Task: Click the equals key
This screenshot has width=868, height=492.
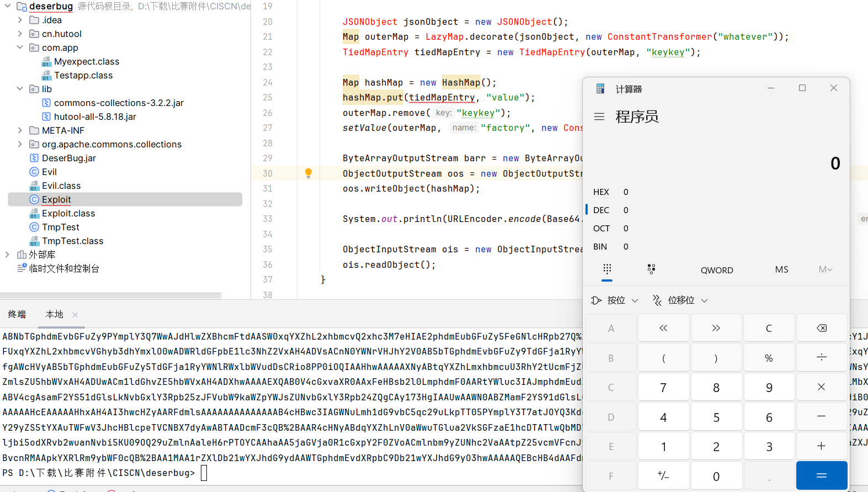Action: (822, 475)
